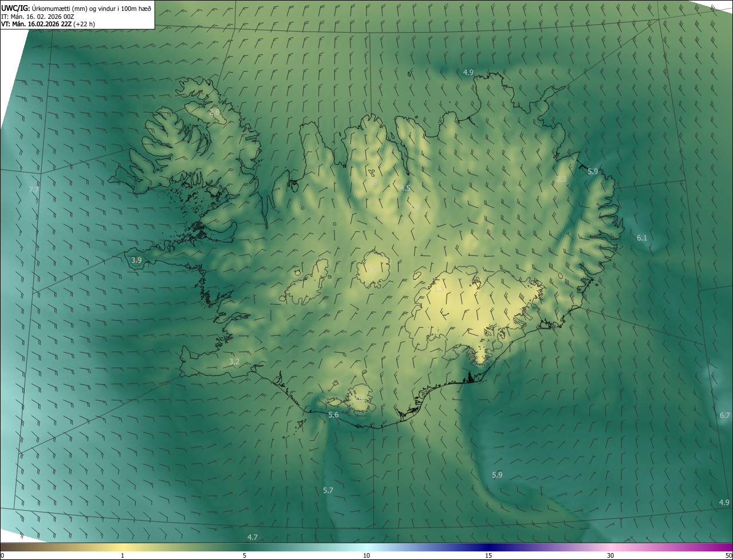Click the IT initialization time line in legend
733x560 pixels.
point(48,16)
